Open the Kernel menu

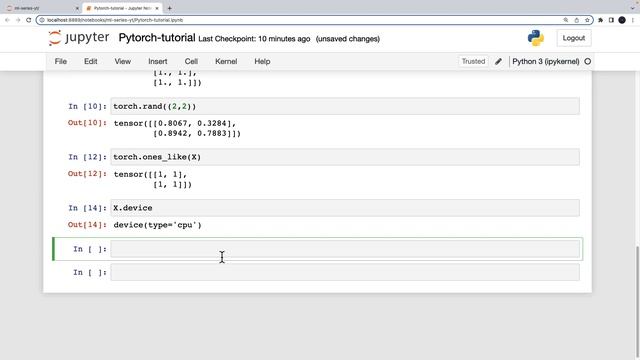tap(226, 61)
